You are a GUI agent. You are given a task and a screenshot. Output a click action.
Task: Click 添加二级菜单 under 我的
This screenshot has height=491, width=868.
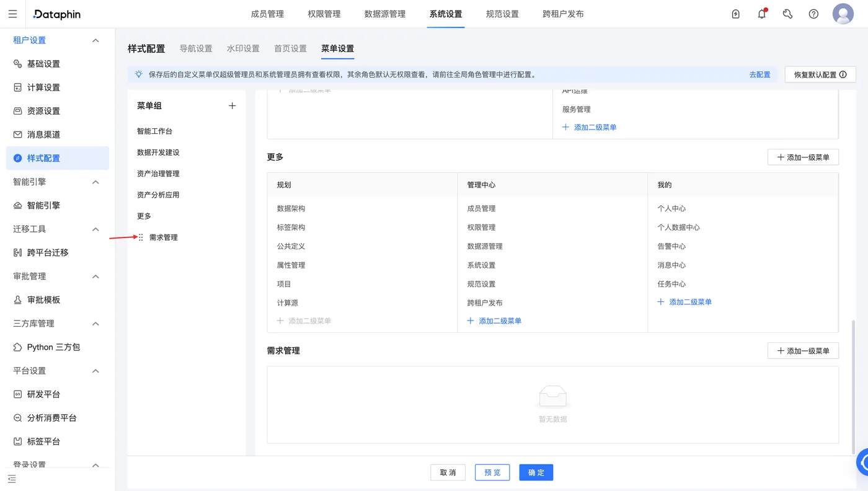(x=684, y=302)
